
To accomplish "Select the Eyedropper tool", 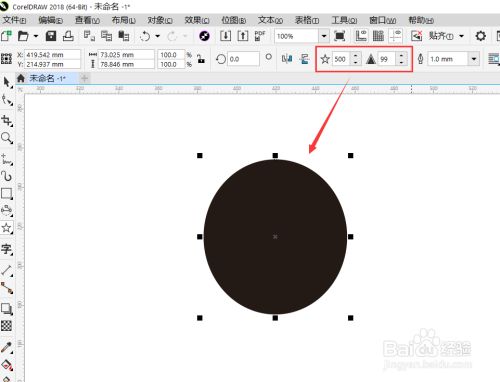I will [x=6, y=347].
